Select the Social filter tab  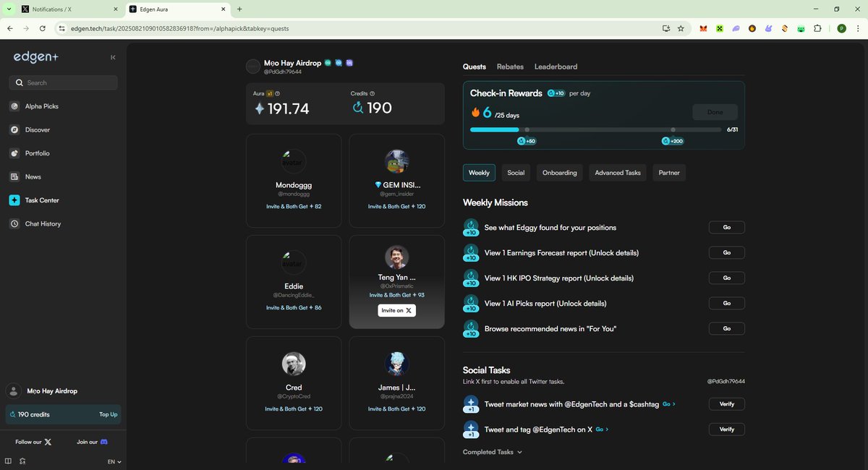pyautogui.click(x=516, y=173)
